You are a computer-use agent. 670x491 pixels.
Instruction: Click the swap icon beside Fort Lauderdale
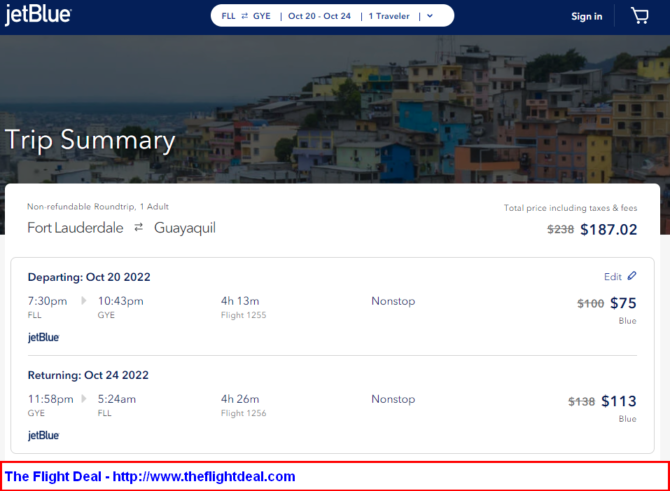(138, 227)
